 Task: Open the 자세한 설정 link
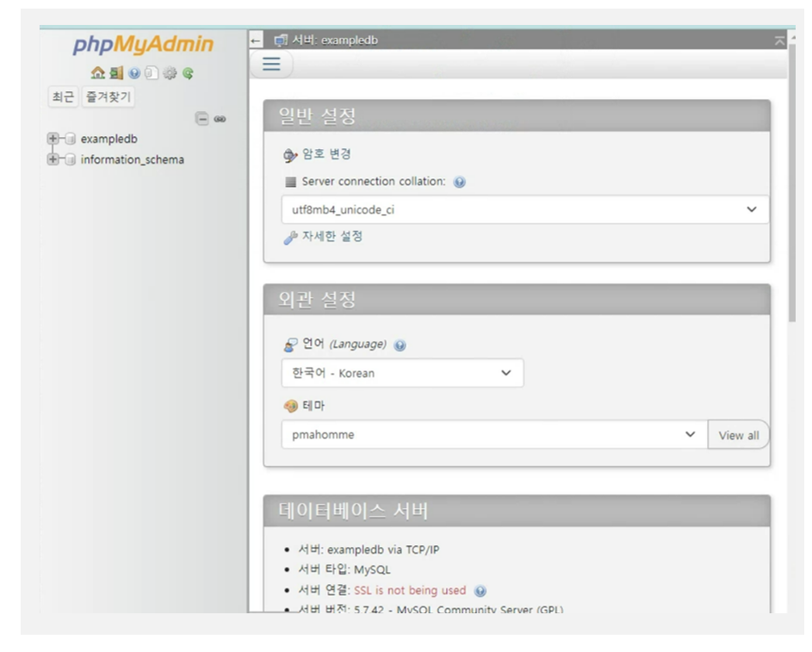tap(332, 237)
